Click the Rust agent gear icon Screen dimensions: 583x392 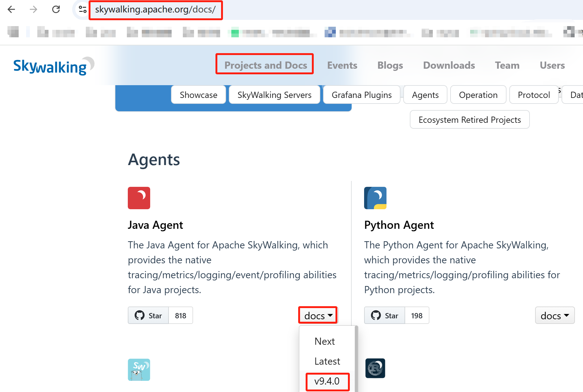[x=375, y=368]
